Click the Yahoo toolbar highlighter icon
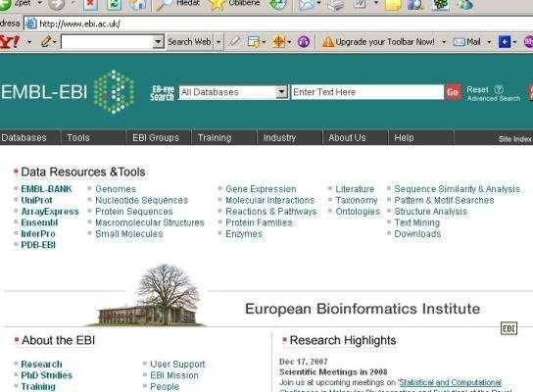Image resolution: width=533 pixels, height=392 pixels. [x=235, y=42]
